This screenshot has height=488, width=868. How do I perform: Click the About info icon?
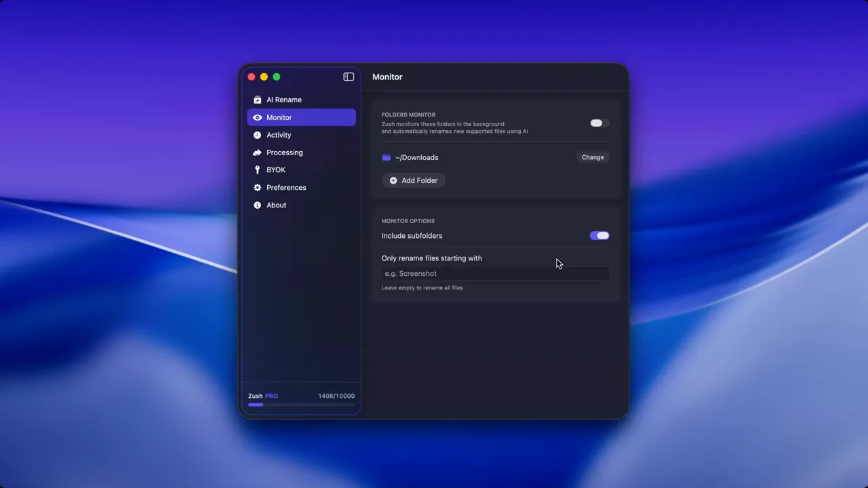click(257, 205)
